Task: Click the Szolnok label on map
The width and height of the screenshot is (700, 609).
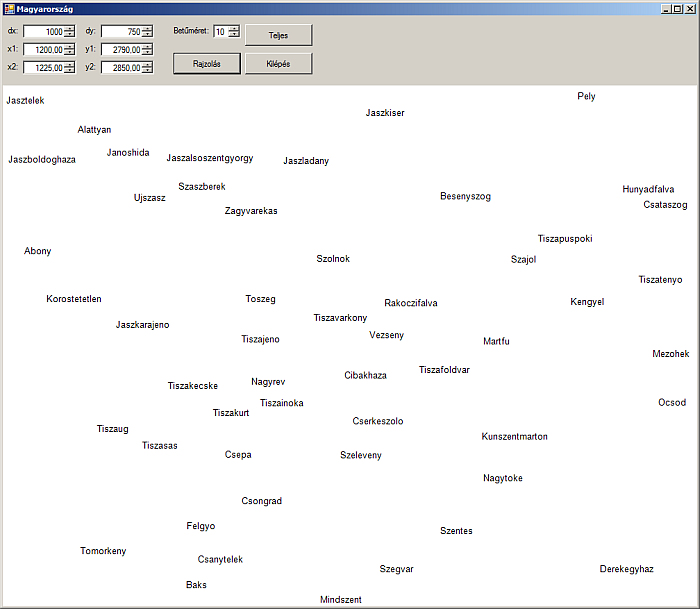Action: pyautogui.click(x=333, y=259)
